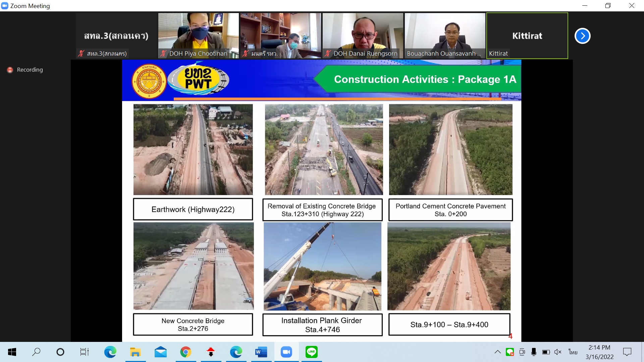Open the clock and date flyout
Image resolution: width=644 pixels, height=362 pixels.
coord(599,352)
